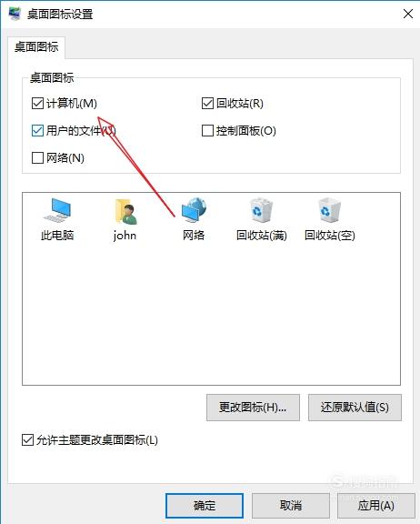Enable the 控制面板(O) checkbox
The width and height of the screenshot is (420, 524).
click(207, 131)
